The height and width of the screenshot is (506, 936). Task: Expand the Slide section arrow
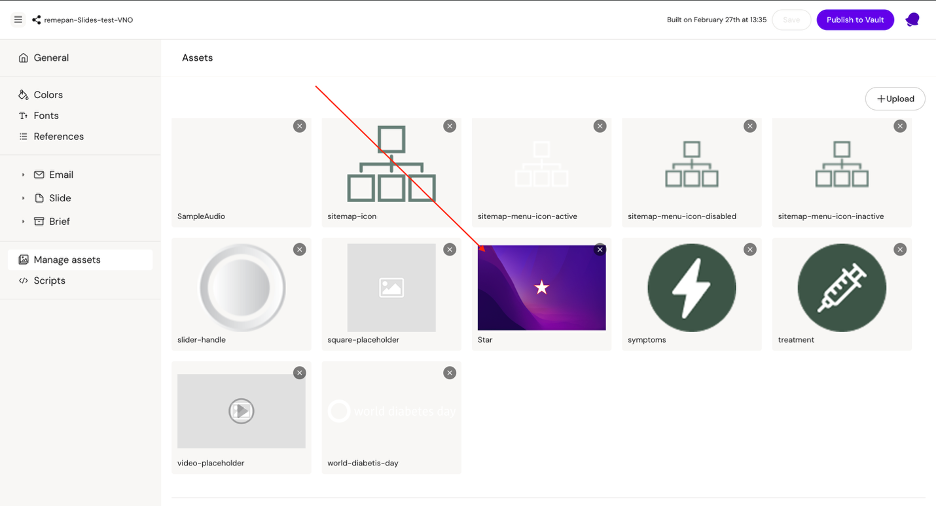[23, 198]
